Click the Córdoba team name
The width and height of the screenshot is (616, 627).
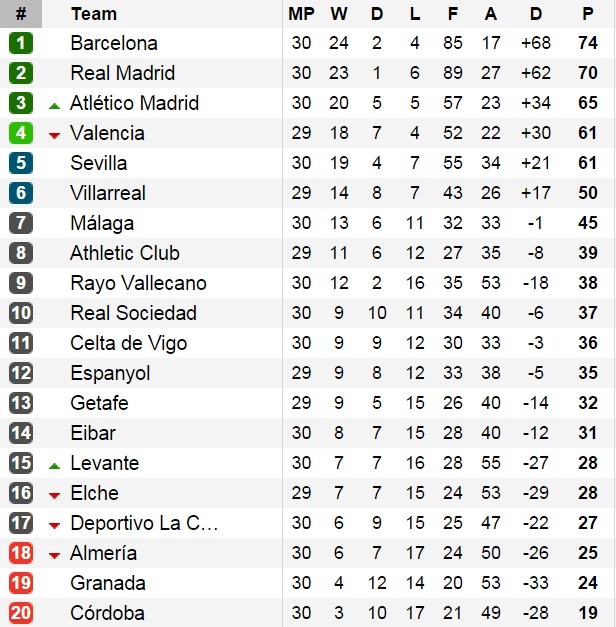107,613
